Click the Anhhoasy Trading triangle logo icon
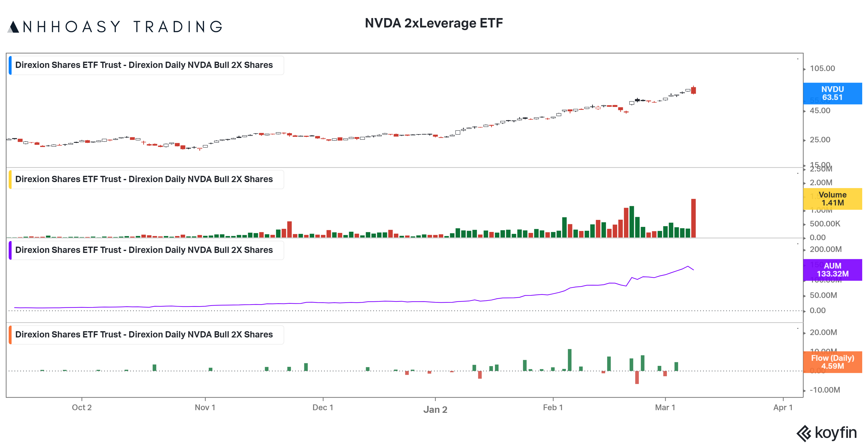 click(x=13, y=27)
